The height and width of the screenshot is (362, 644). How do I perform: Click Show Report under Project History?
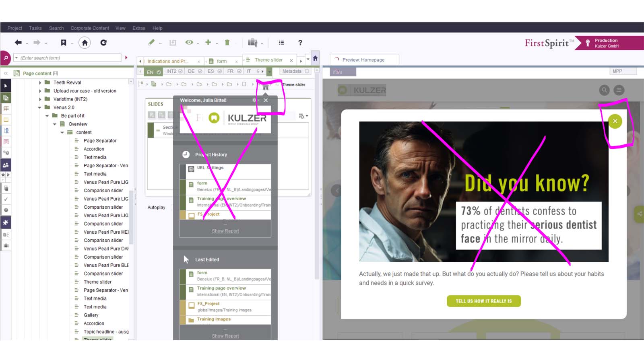point(225,231)
